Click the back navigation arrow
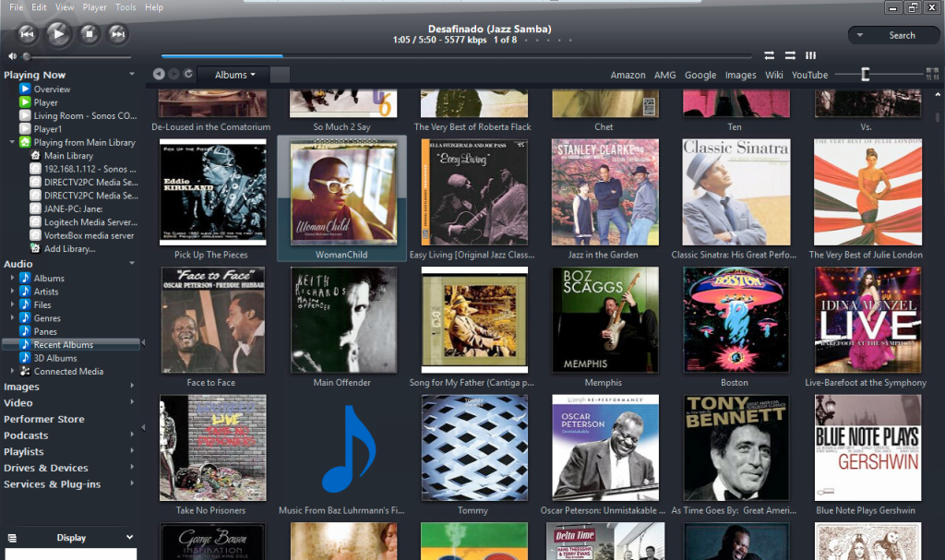This screenshot has height=560, width=945. [159, 74]
